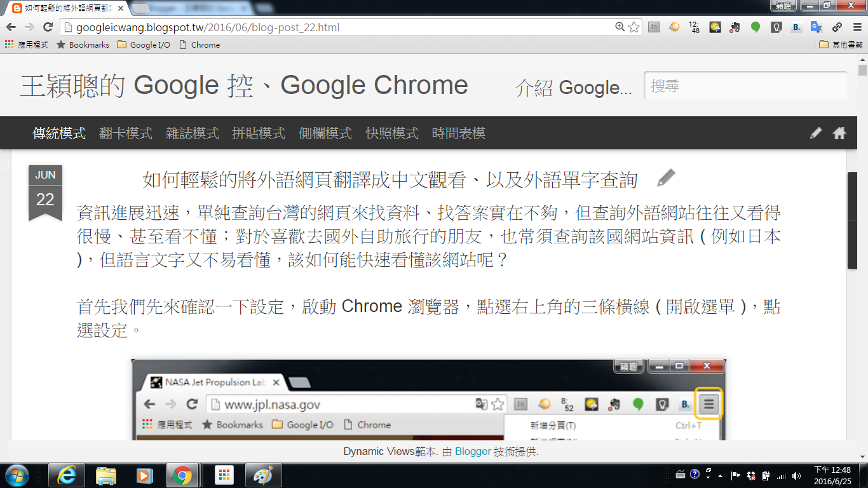The width and height of the screenshot is (868, 488).
Task: Open Windows Explorer folder in taskbar
Action: click(105, 475)
